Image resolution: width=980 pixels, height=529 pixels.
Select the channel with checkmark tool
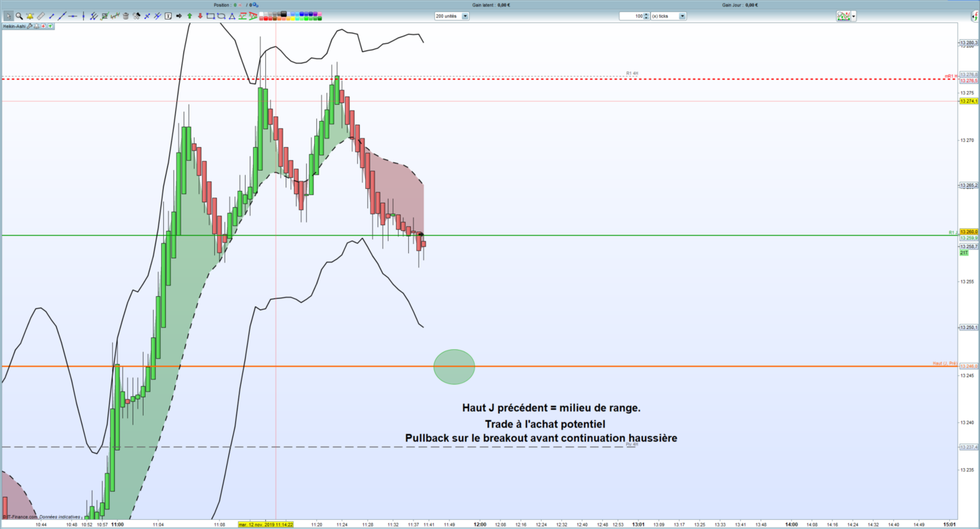pos(116,16)
